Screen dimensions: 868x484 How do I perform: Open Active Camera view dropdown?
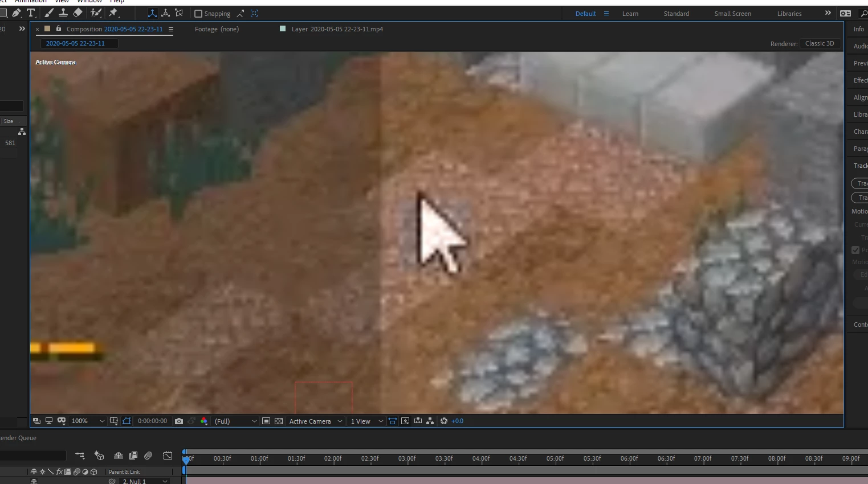(x=316, y=421)
